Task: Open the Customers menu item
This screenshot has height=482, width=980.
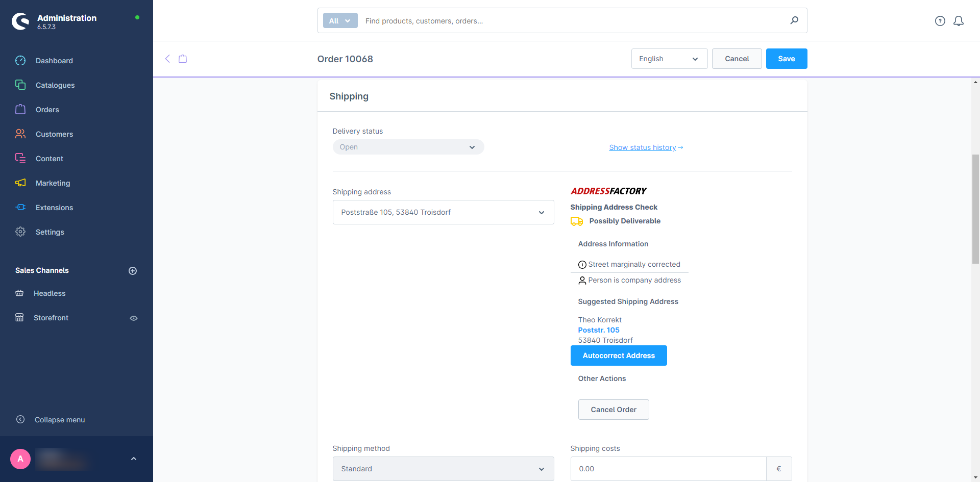Action: pos(54,134)
